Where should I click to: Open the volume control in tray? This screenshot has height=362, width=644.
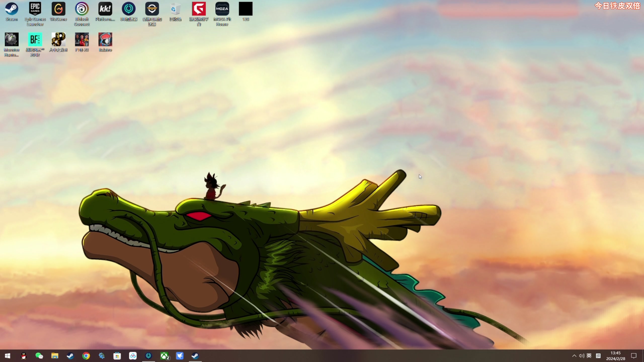click(581, 356)
